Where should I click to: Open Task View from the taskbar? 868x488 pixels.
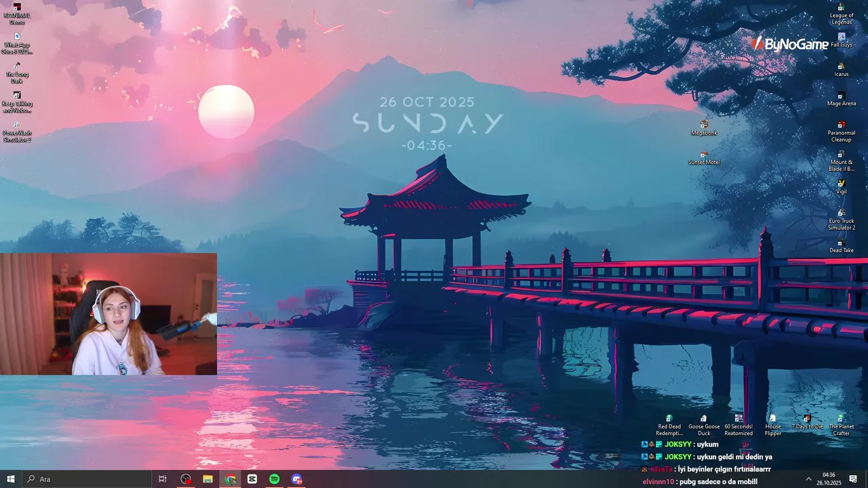point(162,479)
